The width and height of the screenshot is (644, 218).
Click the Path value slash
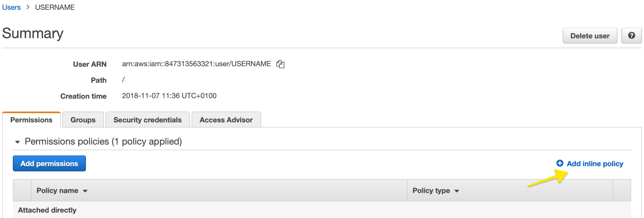(123, 80)
